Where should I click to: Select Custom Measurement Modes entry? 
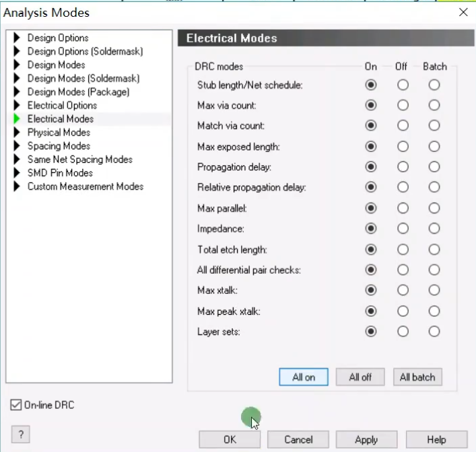(x=86, y=186)
